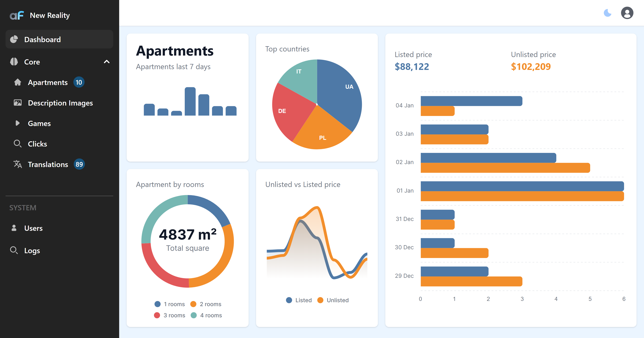644x338 pixels.
Task: Click the tallest bar in Apartments chart
Action: pos(190,101)
